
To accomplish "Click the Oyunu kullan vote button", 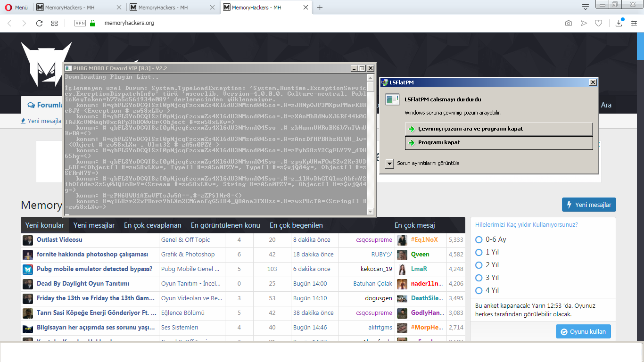I will click(x=583, y=331).
